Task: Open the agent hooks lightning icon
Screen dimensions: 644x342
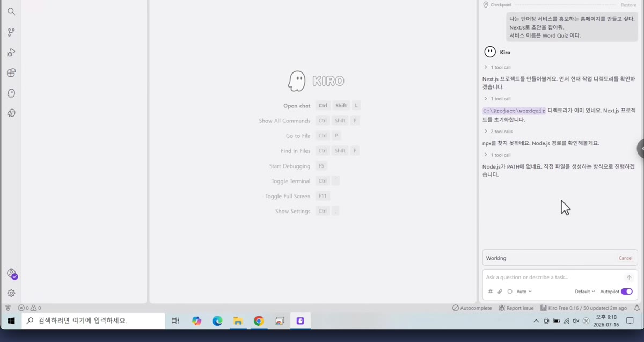Action: click(x=11, y=113)
